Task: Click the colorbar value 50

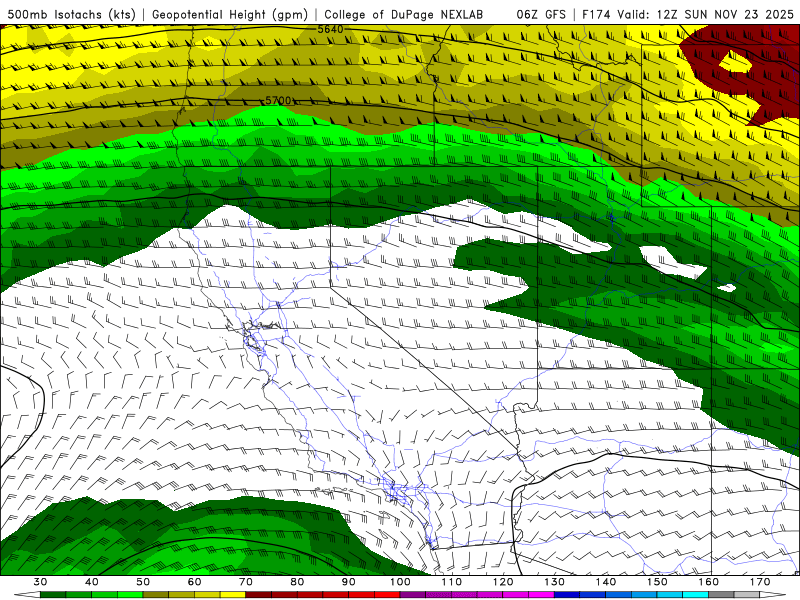Action: (x=143, y=582)
